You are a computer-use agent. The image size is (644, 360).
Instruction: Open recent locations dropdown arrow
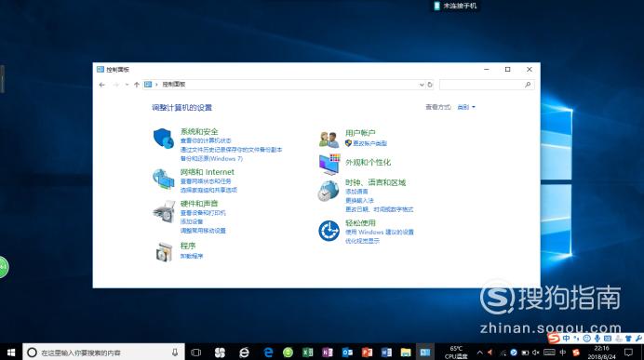click(x=127, y=85)
